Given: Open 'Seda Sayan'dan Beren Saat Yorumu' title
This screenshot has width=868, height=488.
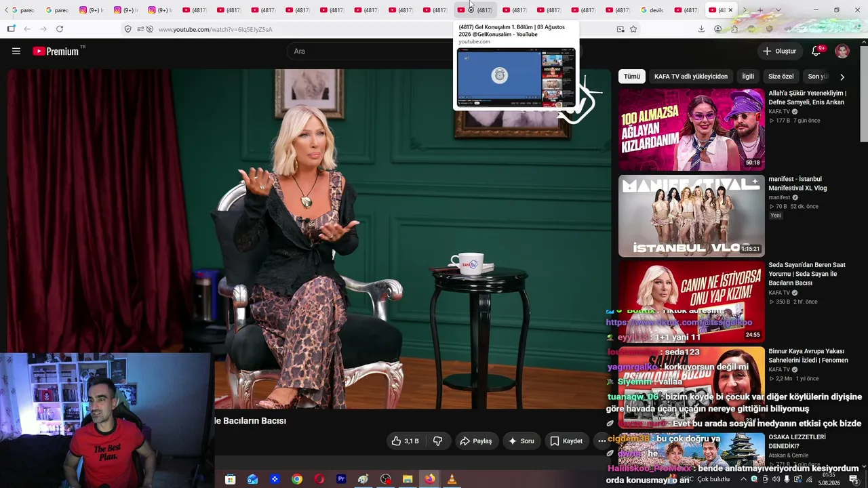Looking at the screenshot, I should [807, 274].
